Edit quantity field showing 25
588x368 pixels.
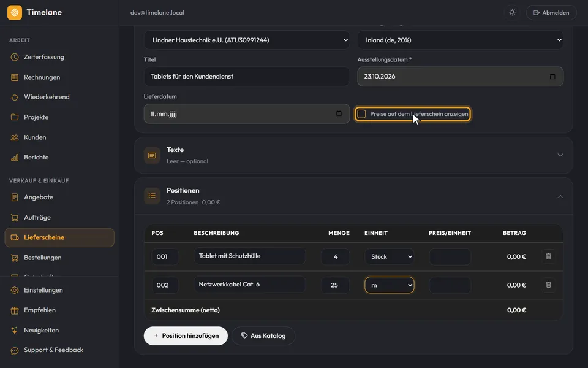335,285
